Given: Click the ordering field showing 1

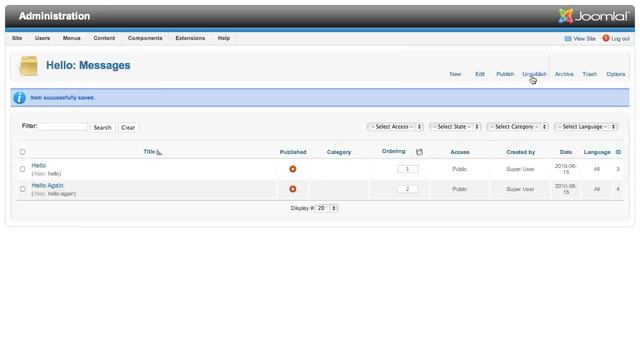Looking at the screenshot, I should (x=407, y=169).
